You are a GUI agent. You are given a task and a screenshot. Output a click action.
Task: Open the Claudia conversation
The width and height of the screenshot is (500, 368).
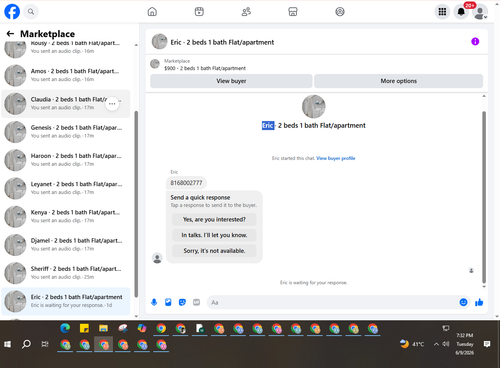66,104
